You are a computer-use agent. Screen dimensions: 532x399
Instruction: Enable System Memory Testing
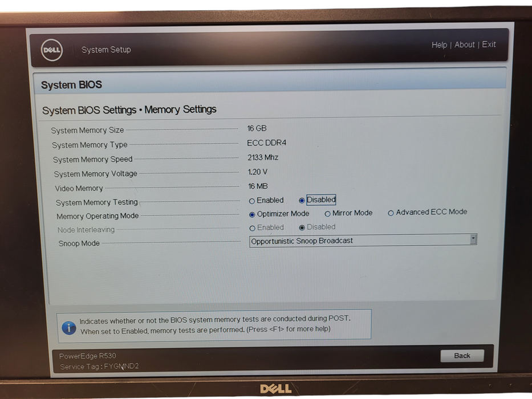(x=252, y=201)
